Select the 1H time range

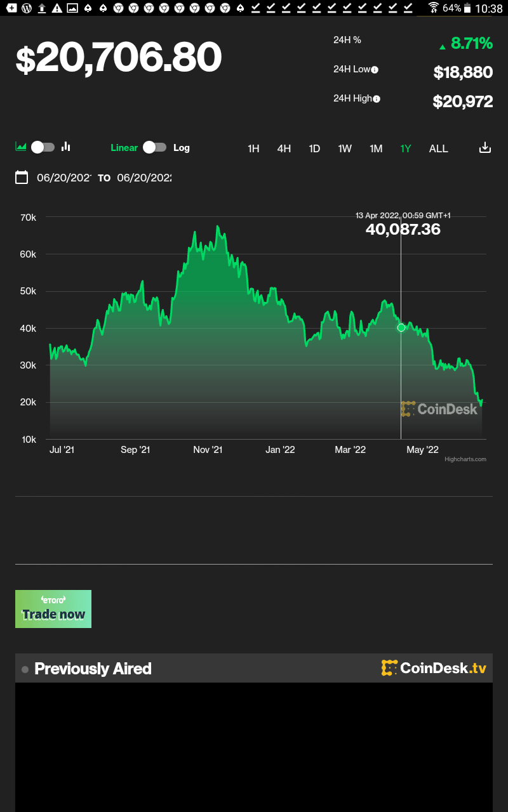pyautogui.click(x=253, y=148)
